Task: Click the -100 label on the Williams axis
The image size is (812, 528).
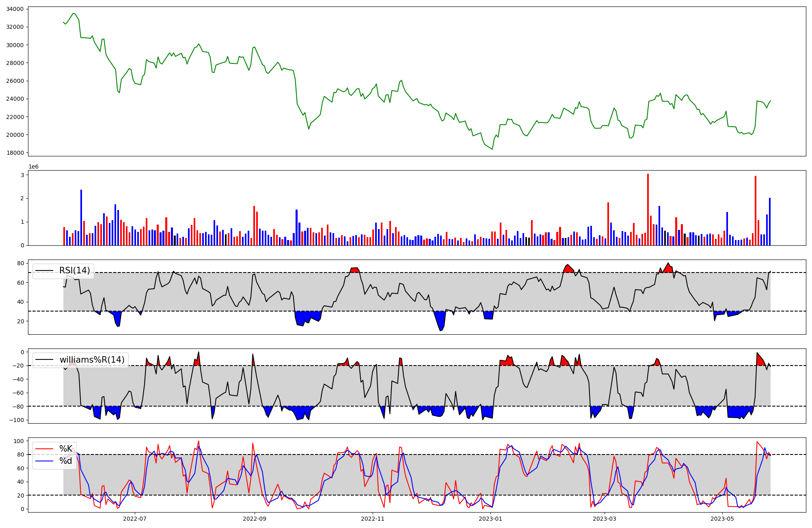Action: (x=17, y=420)
